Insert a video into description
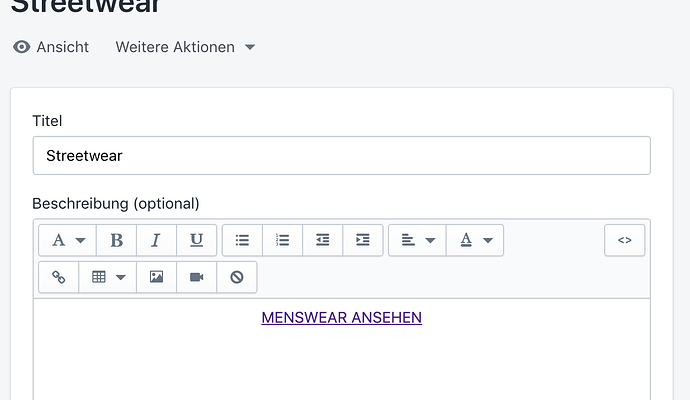 tap(196, 277)
